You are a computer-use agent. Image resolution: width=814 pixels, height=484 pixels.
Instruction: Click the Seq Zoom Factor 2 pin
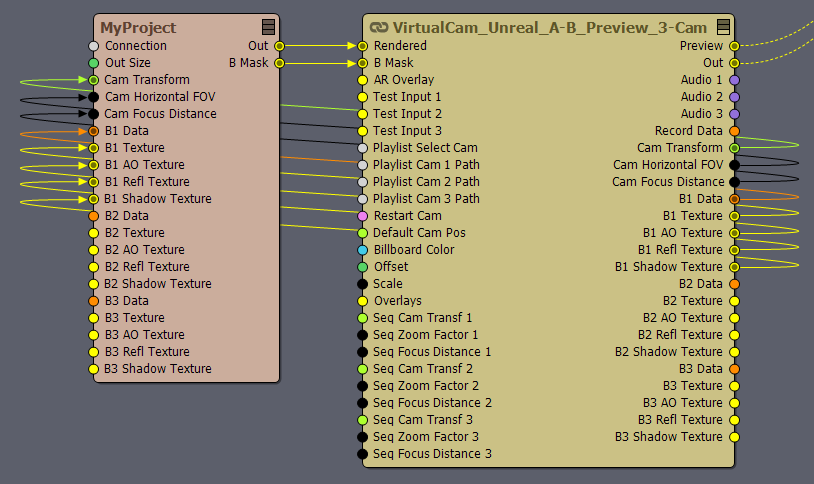click(x=363, y=386)
